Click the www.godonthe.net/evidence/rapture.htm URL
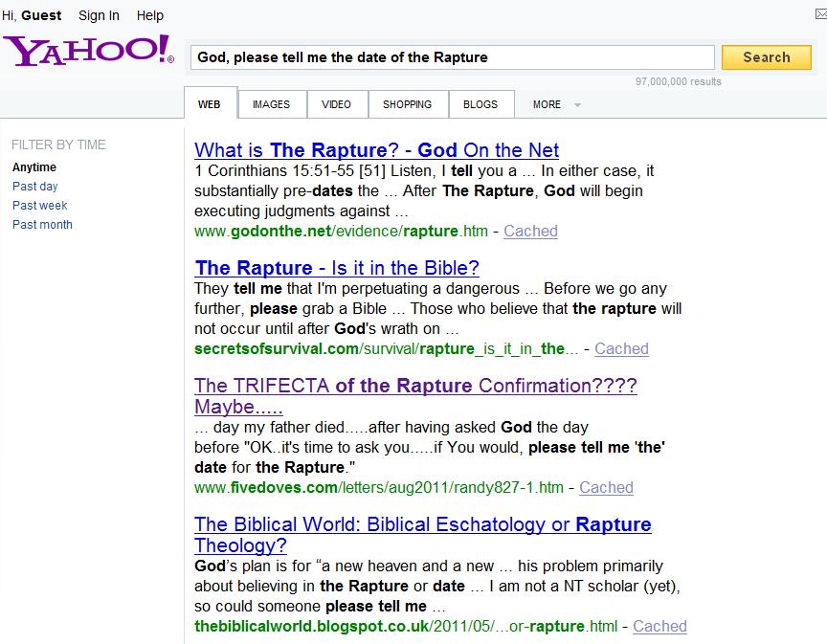The image size is (827, 644). click(341, 231)
